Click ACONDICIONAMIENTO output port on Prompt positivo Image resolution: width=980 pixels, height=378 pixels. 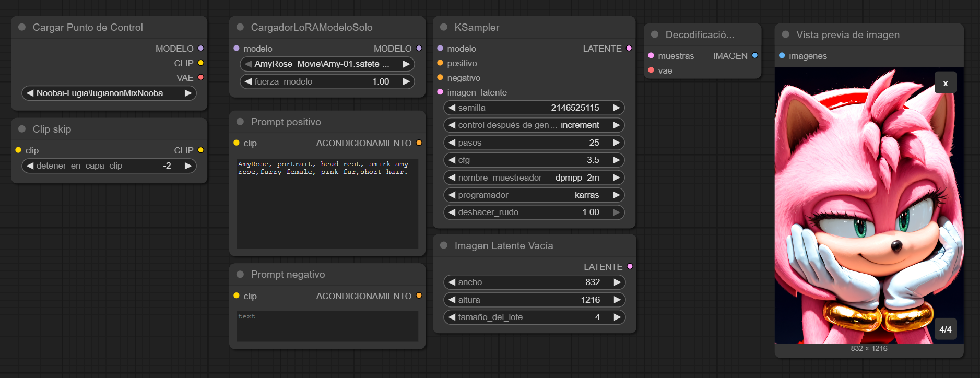click(419, 143)
